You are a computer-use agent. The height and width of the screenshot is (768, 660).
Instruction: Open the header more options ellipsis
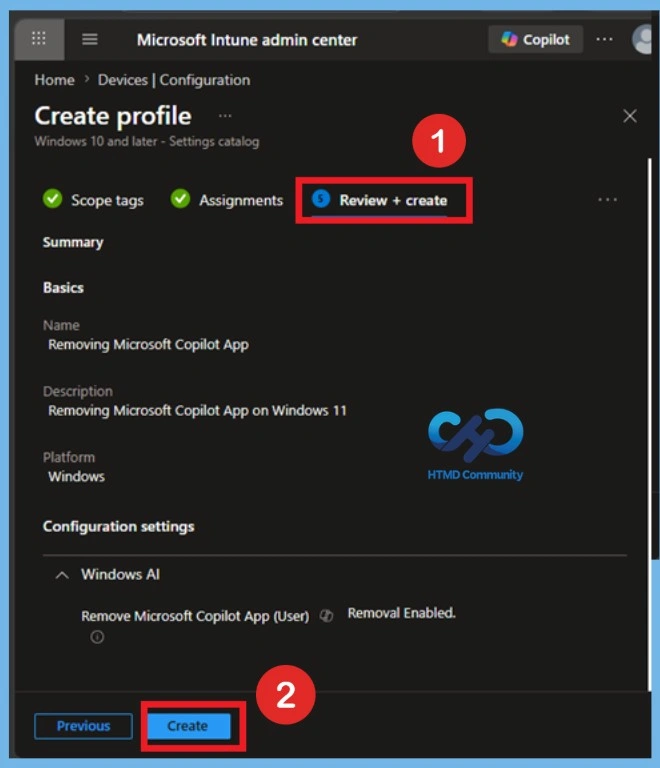click(604, 39)
